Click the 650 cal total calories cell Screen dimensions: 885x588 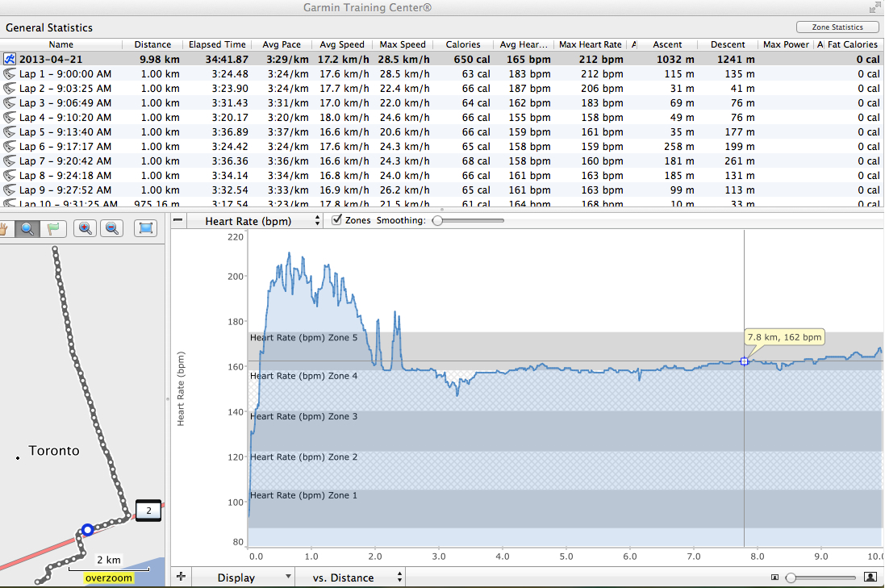(472, 59)
